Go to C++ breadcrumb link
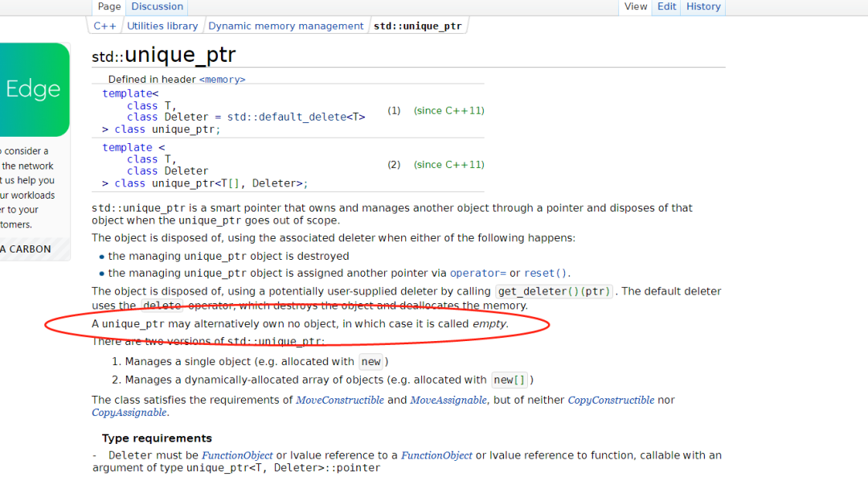 pos(104,26)
